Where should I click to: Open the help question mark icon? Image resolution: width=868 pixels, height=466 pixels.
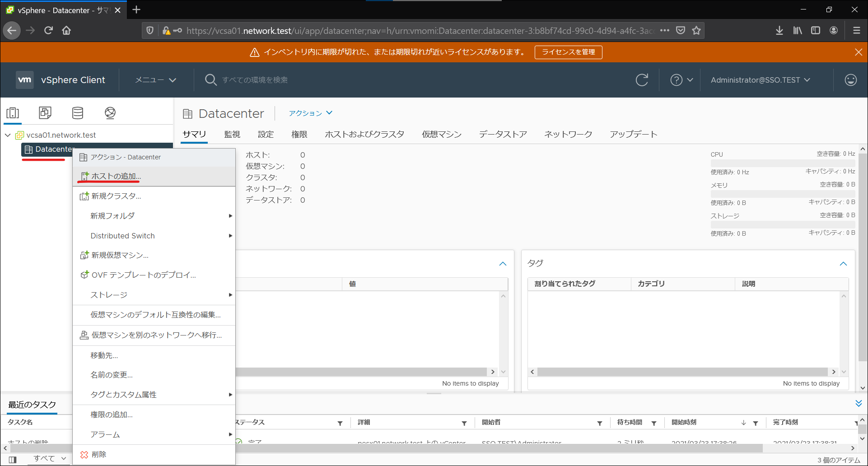point(676,80)
